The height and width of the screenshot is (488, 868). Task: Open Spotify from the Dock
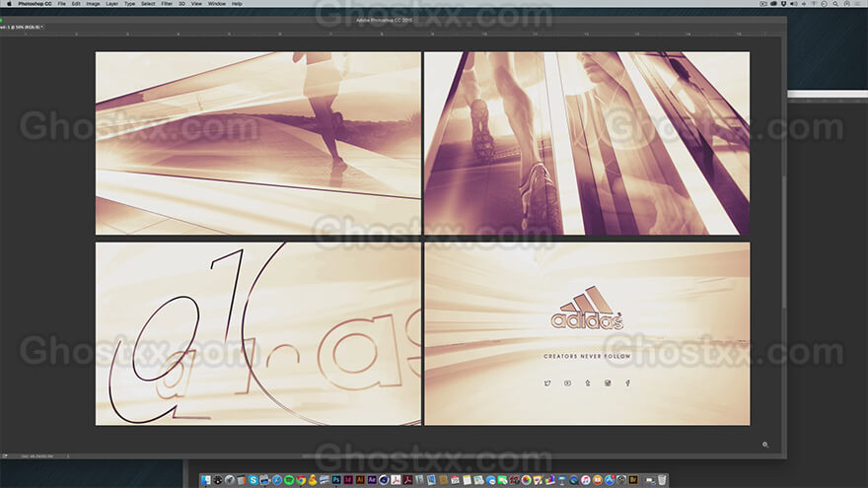[289, 480]
